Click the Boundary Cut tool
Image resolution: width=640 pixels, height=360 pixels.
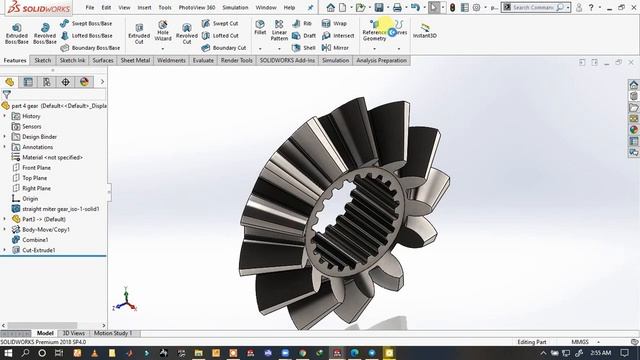pyautogui.click(x=224, y=48)
